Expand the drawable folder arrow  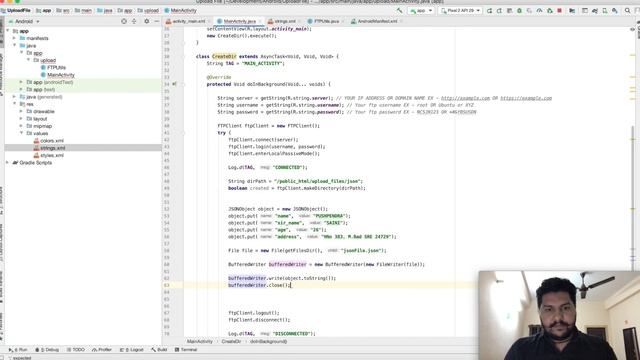coord(21,111)
